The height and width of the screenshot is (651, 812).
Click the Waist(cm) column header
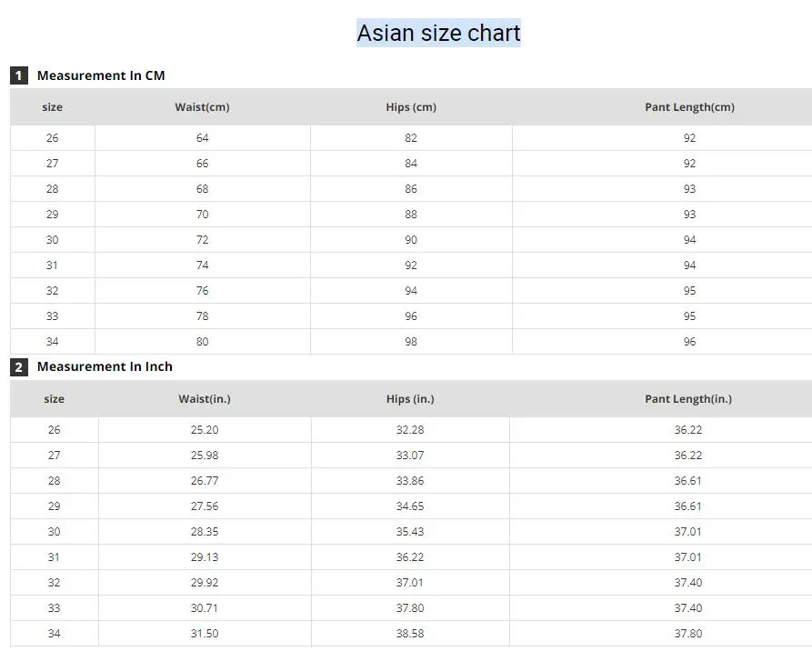[x=202, y=107]
